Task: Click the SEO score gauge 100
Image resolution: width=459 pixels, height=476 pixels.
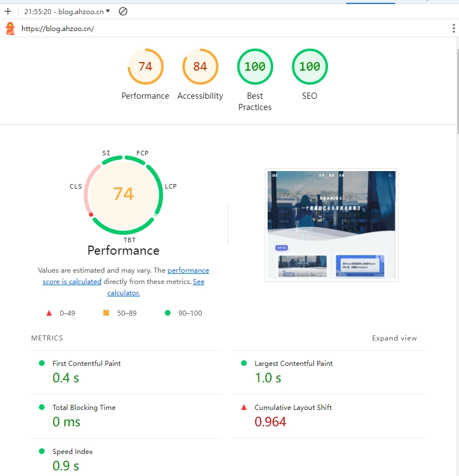Action: [309, 67]
